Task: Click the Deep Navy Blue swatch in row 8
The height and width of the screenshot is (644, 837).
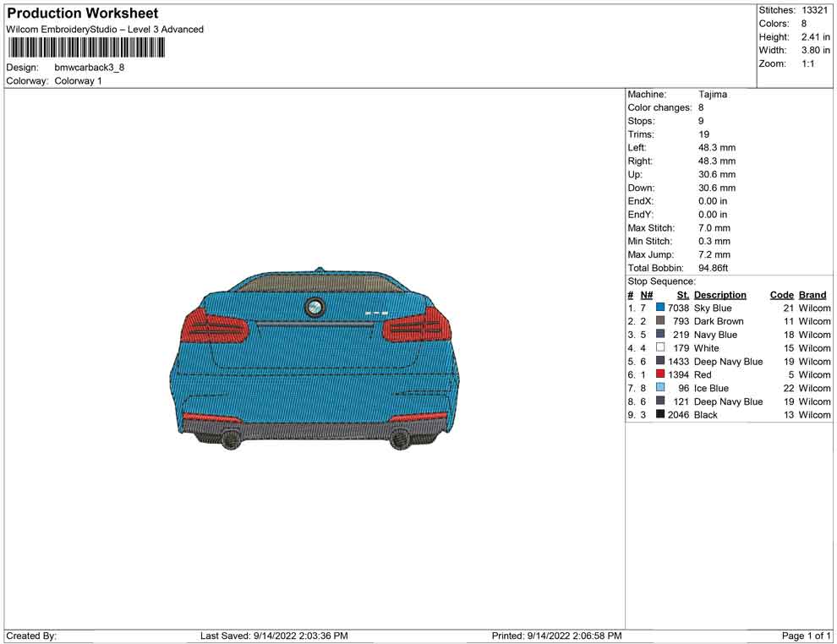Action: point(660,401)
